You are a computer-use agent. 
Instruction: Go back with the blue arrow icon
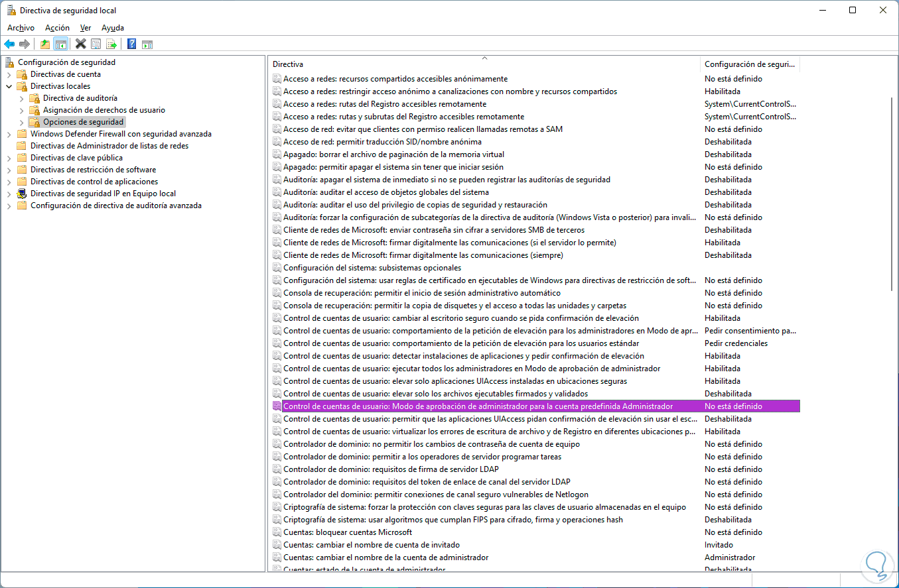click(x=9, y=44)
